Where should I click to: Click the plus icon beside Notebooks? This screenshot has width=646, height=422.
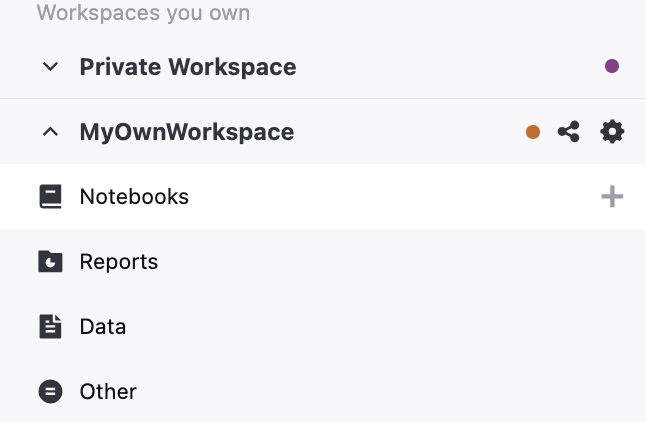[x=612, y=197]
